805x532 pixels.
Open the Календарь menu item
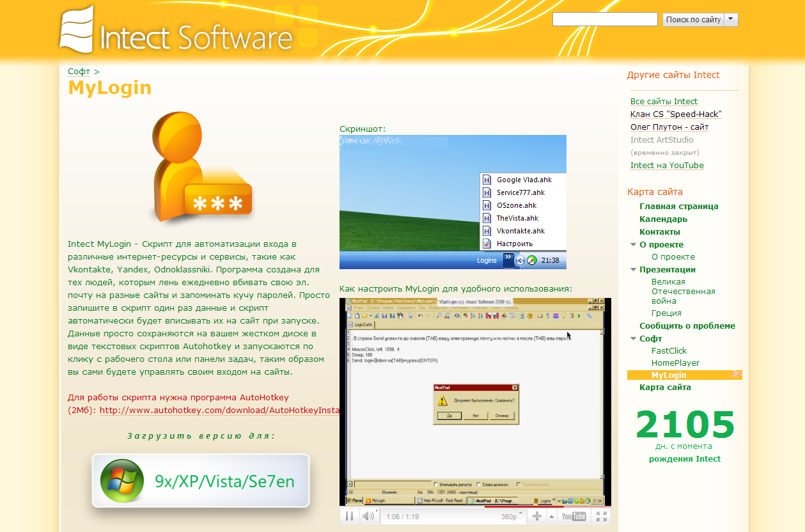pos(663,219)
